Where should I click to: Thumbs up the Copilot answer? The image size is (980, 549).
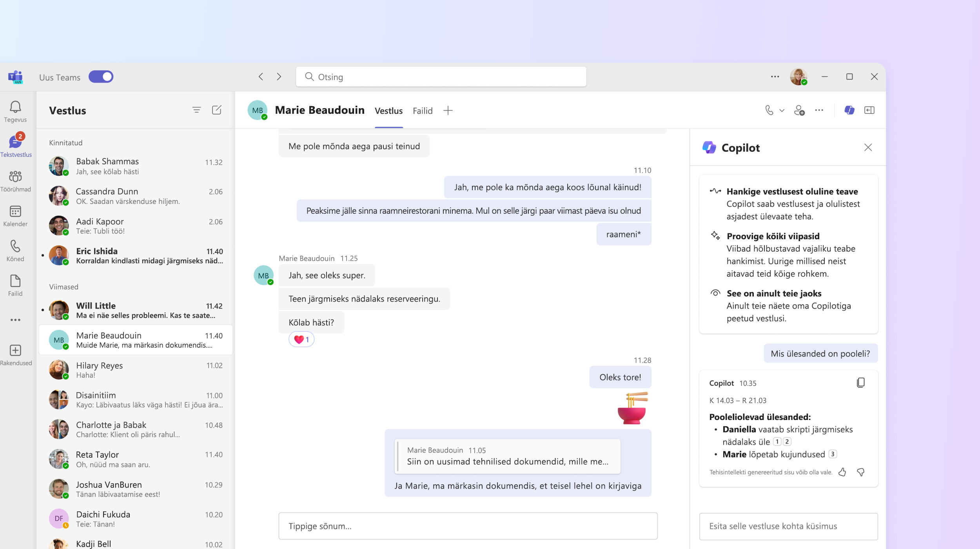(x=842, y=472)
